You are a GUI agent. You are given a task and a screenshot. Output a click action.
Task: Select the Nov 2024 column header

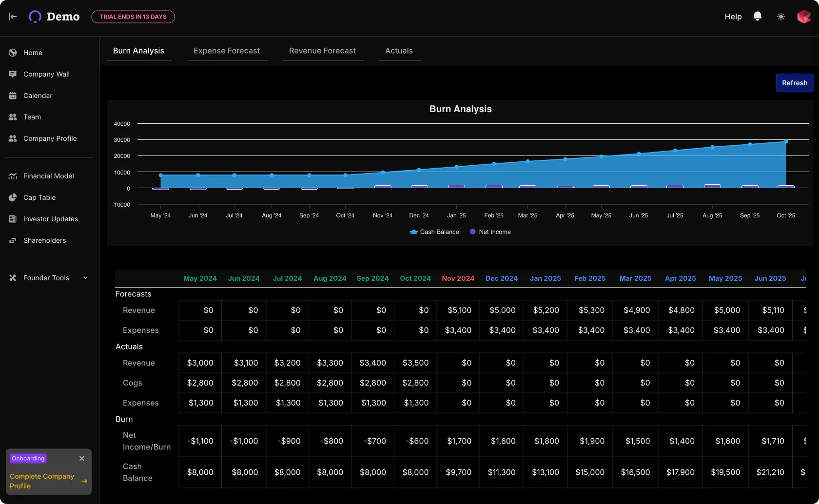coord(458,278)
